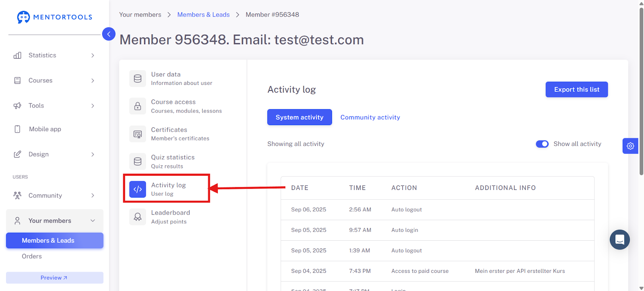Click the Design pencil icon
The image size is (644, 291).
point(17,155)
